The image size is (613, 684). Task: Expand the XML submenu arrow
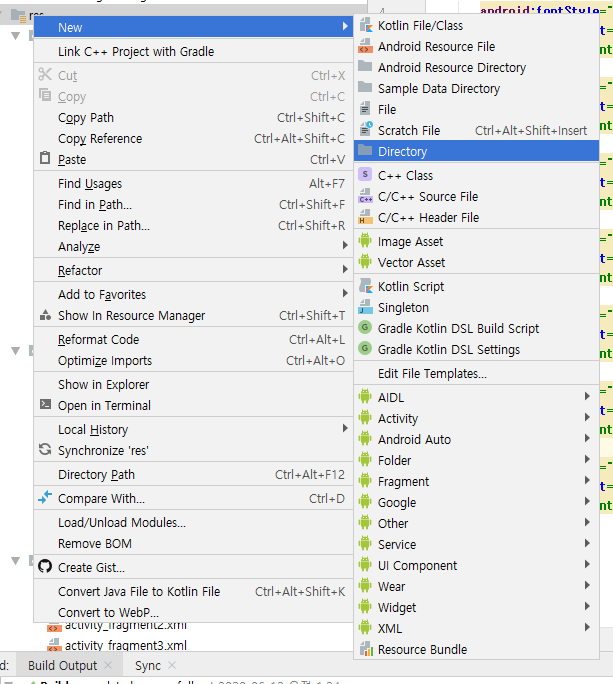pyautogui.click(x=587, y=627)
